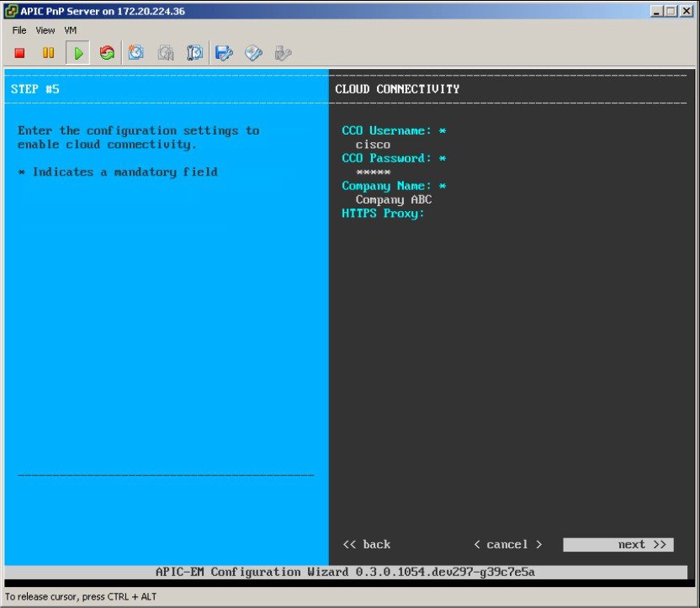Click the green Power On play icon
Image resolution: width=700 pixels, height=608 pixels.
click(78, 53)
